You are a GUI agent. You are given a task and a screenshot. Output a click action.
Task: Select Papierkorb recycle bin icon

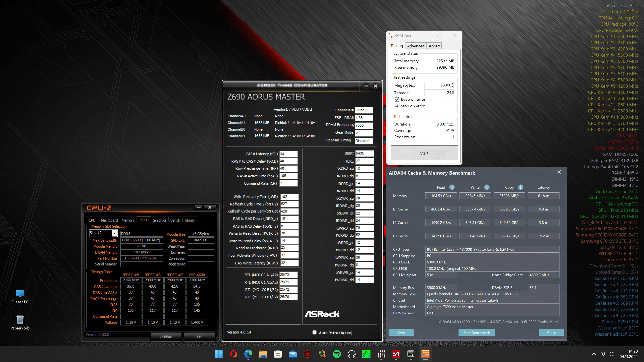point(20,323)
